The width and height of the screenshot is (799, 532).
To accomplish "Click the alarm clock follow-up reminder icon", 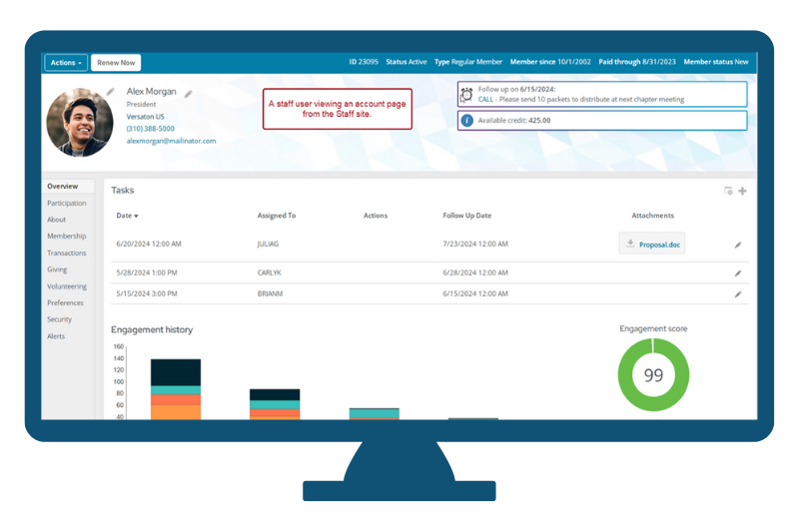I will pos(466,94).
